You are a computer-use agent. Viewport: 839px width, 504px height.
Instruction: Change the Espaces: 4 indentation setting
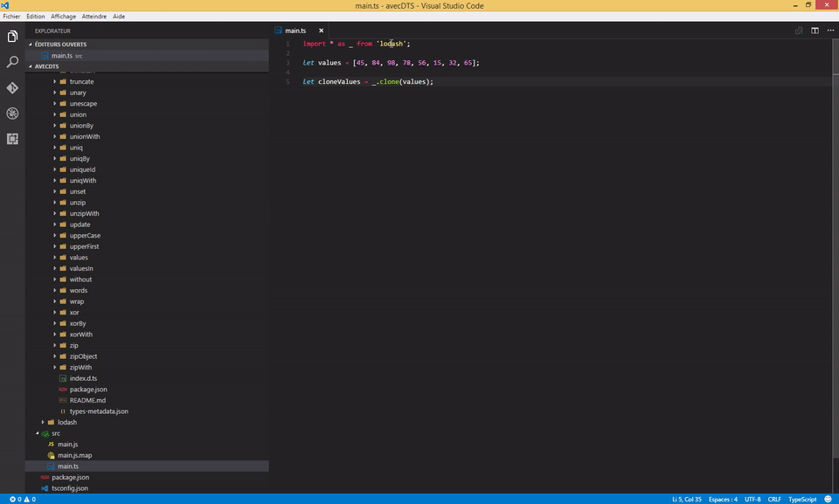click(723, 498)
